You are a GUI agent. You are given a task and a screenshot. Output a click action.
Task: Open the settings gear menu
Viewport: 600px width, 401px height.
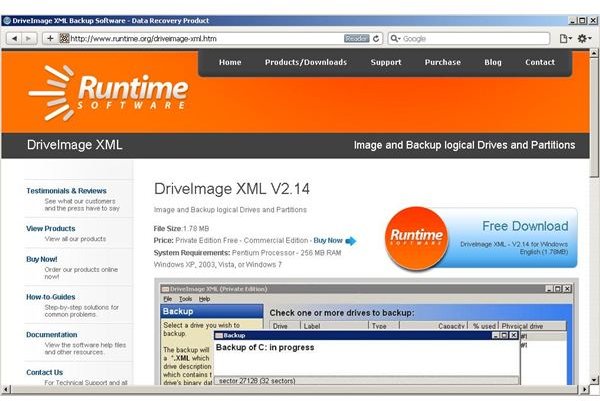coord(584,38)
